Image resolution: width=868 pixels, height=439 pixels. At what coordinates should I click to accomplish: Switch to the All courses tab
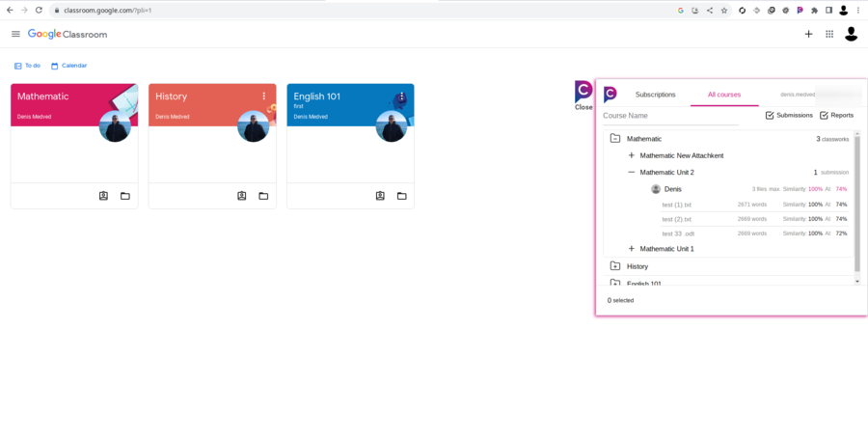click(724, 95)
